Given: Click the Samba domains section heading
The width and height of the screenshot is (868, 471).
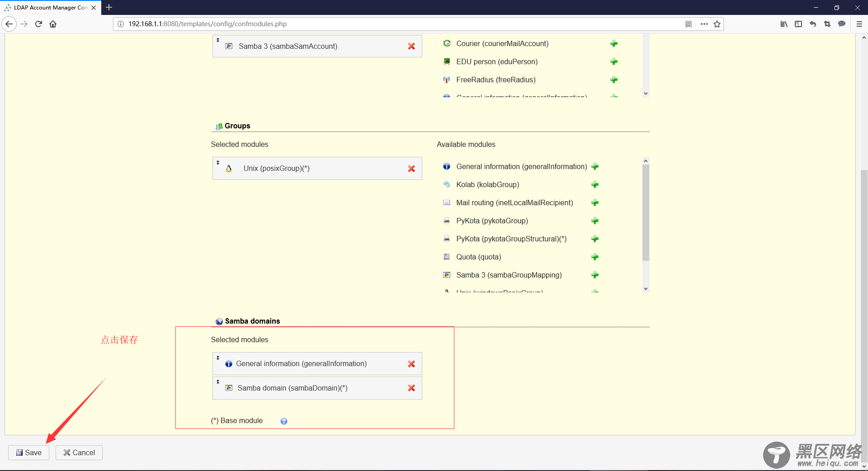Looking at the screenshot, I should click(252, 321).
